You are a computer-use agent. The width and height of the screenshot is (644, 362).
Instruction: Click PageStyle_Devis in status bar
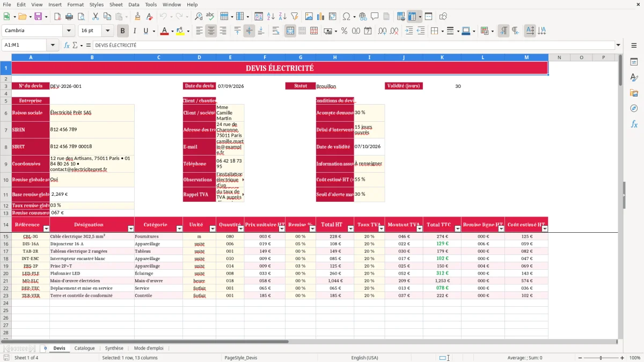240,358
